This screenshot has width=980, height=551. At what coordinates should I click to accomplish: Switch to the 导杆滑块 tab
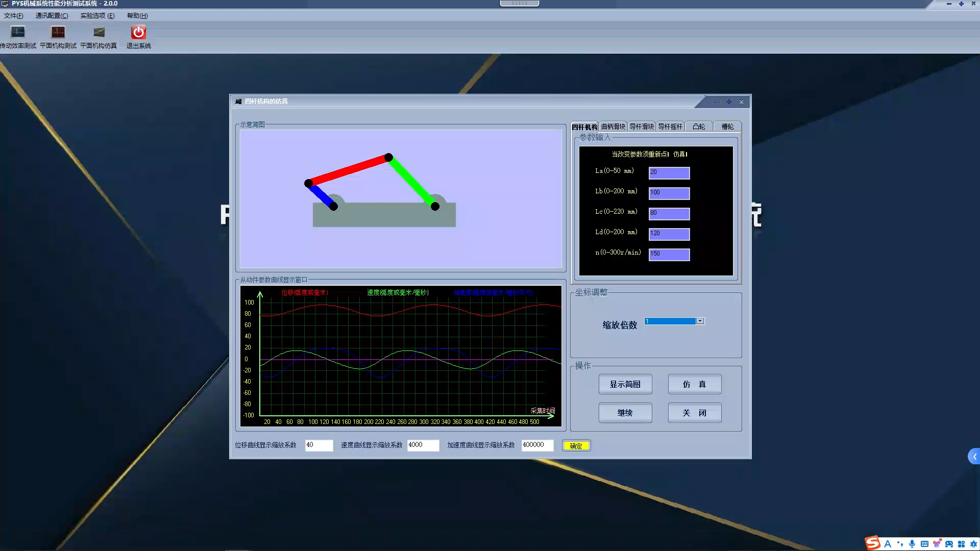[x=642, y=127]
